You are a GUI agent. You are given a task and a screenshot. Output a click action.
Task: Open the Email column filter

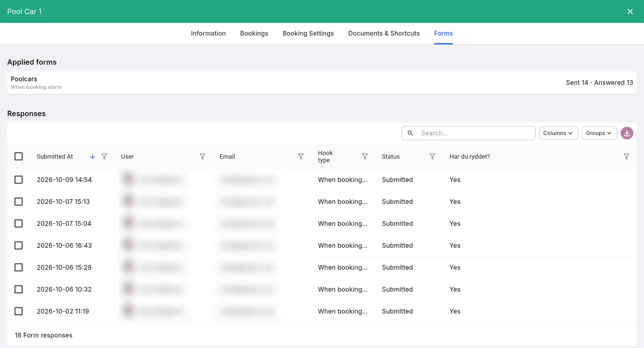pos(301,156)
